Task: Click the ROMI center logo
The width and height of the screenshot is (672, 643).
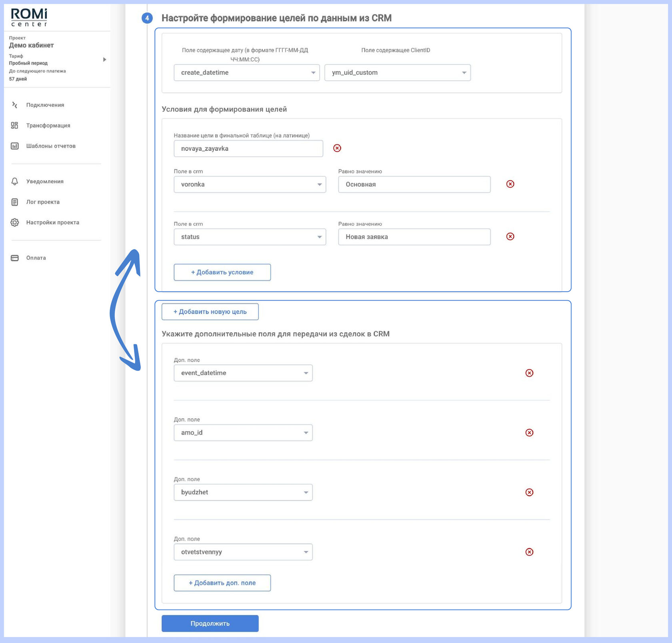Action: click(x=29, y=17)
